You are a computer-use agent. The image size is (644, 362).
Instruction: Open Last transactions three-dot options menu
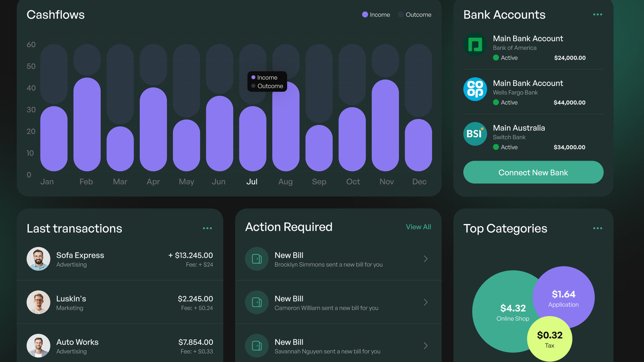[207, 228]
